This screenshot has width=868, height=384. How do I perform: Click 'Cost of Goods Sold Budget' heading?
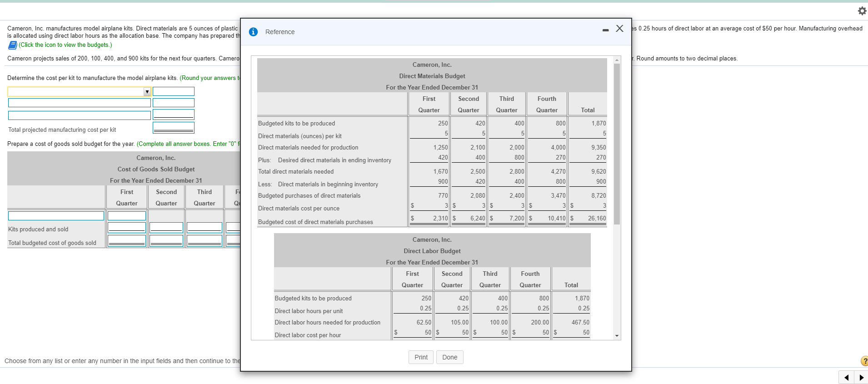click(156, 170)
